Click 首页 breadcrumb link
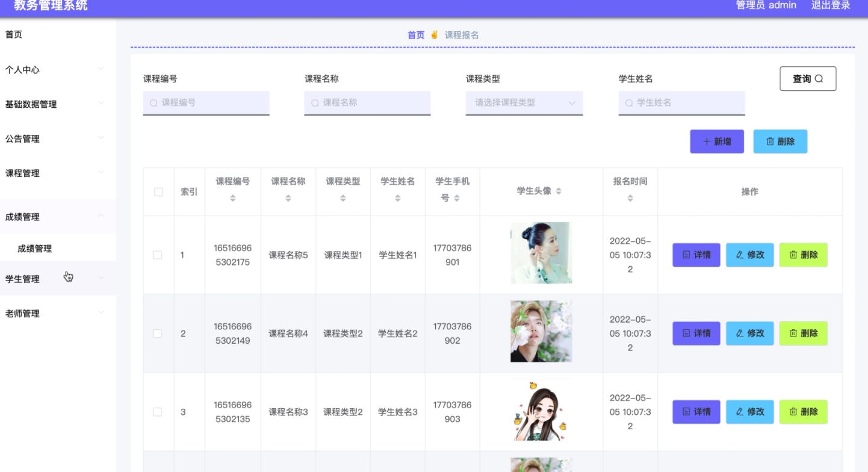Image resolution: width=868 pixels, height=472 pixels. tap(416, 35)
